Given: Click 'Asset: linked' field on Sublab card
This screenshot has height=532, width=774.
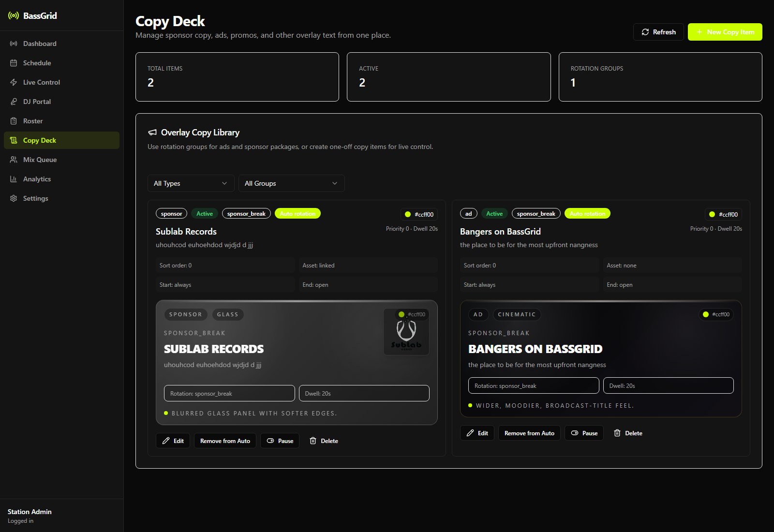Looking at the screenshot, I should coord(368,266).
